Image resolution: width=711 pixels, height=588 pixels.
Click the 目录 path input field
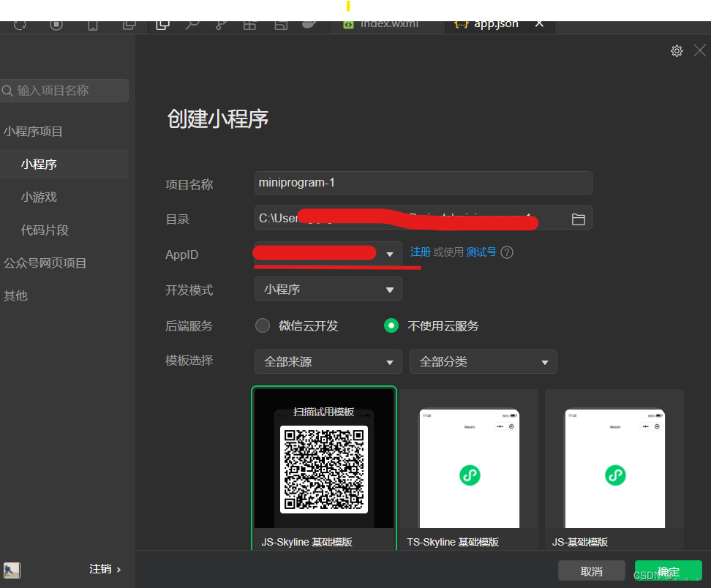click(409, 219)
